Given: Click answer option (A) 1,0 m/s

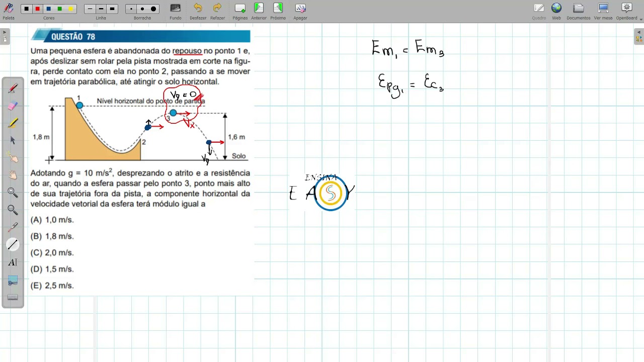Looking at the screenshot, I should coord(52,220).
